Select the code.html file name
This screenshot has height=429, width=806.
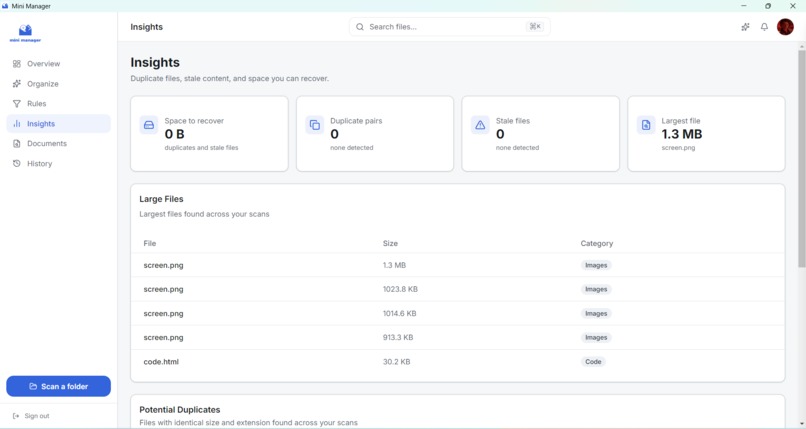[161, 362]
